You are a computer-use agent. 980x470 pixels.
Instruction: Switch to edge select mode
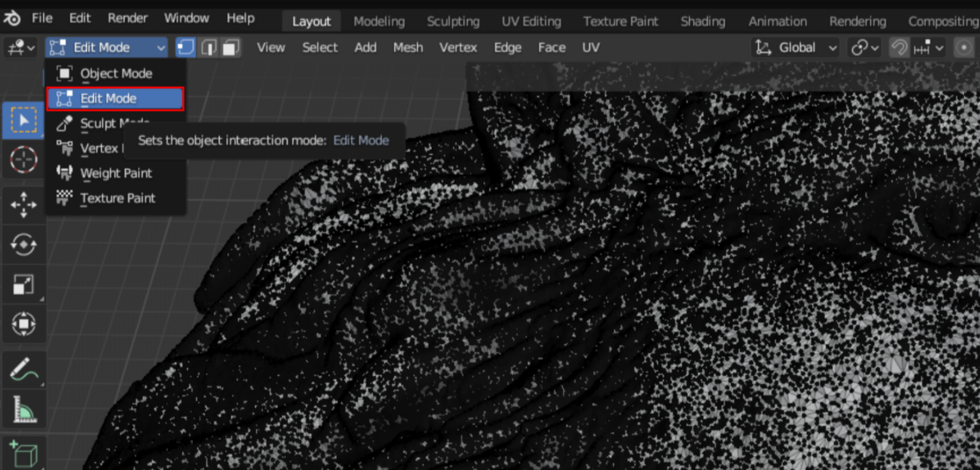pos(208,47)
